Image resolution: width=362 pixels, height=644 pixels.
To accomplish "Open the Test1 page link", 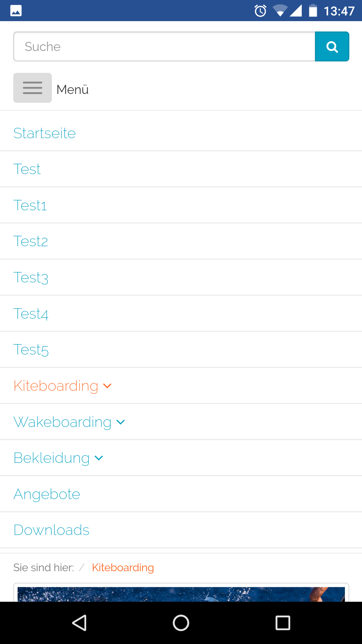I will coord(30,205).
